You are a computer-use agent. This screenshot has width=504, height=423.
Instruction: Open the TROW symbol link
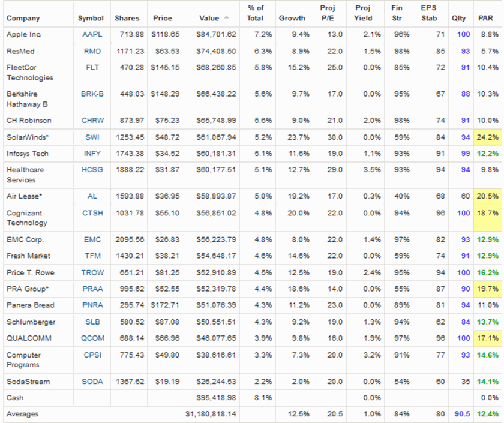92,272
